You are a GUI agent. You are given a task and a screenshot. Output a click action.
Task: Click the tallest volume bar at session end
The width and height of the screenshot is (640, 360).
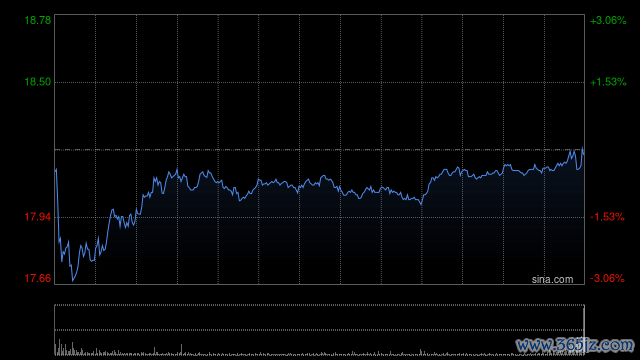584,330
